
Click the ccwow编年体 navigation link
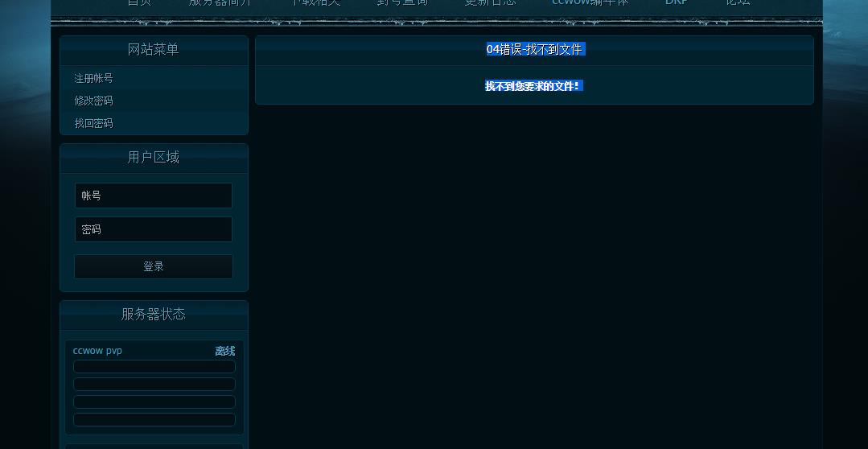(590, 2)
